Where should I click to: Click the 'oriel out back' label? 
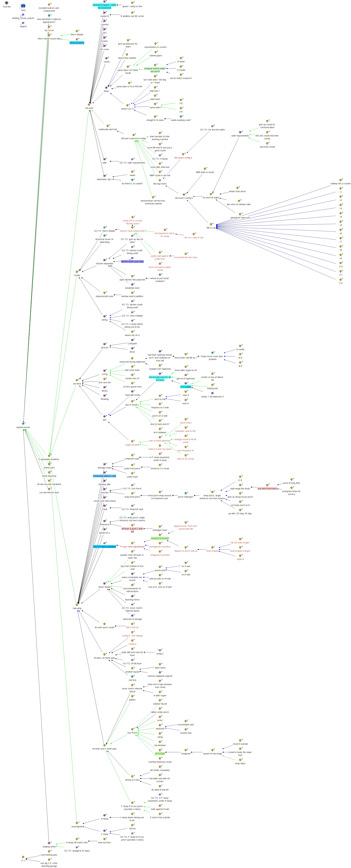tap(104, 843)
